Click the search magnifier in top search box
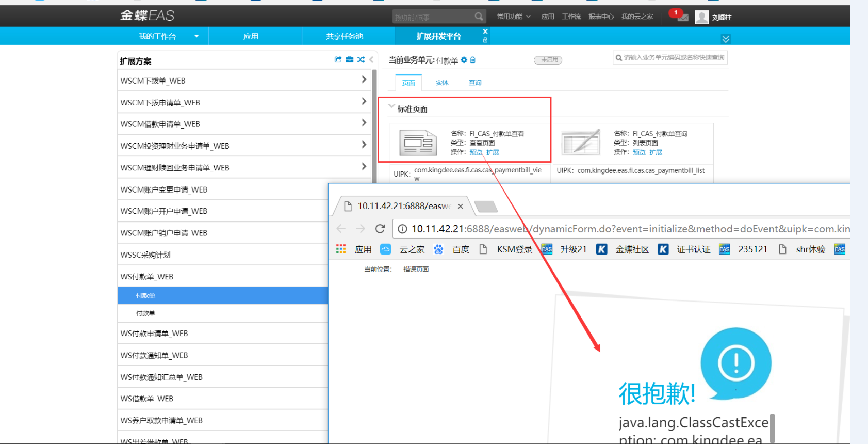 [479, 17]
